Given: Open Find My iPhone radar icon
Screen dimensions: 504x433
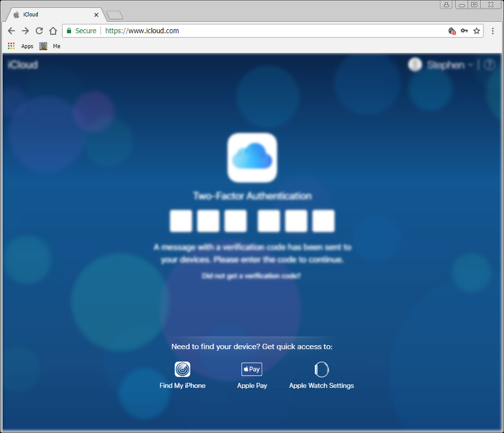Looking at the screenshot, I should click(x=183, y=369).
